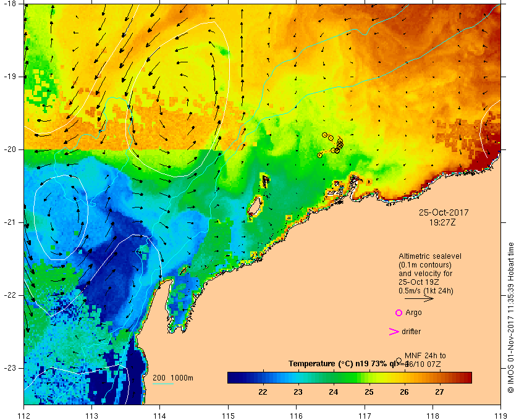Image resolution: width=519 pixels, height=420 pixels.
Task: Click the color bar tick label '24'
Action: [333, 392]
